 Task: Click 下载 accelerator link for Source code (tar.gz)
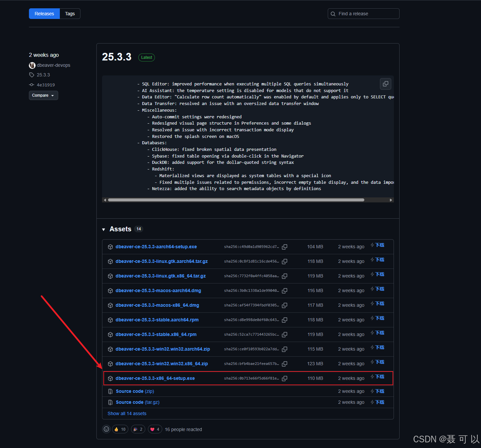tap(378, 402)
